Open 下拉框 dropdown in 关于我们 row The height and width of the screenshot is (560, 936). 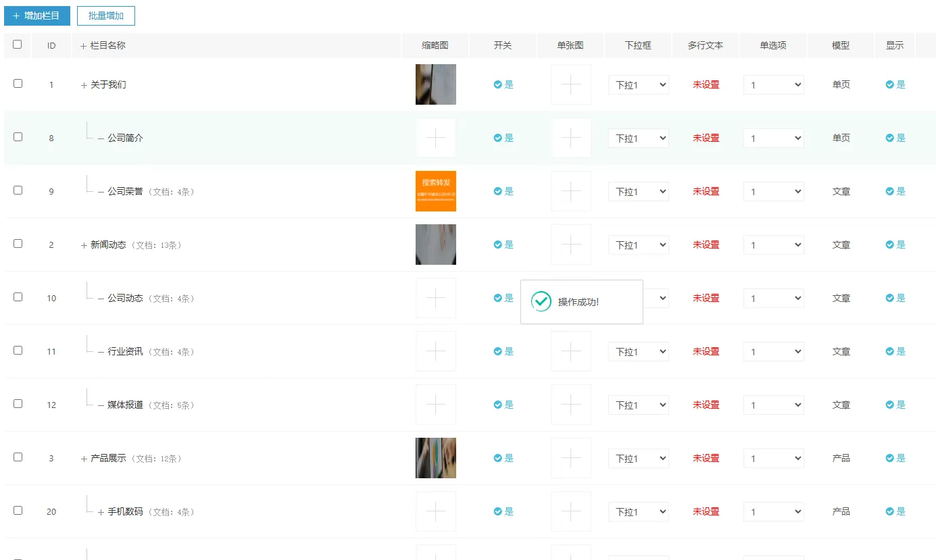point(639,85)
